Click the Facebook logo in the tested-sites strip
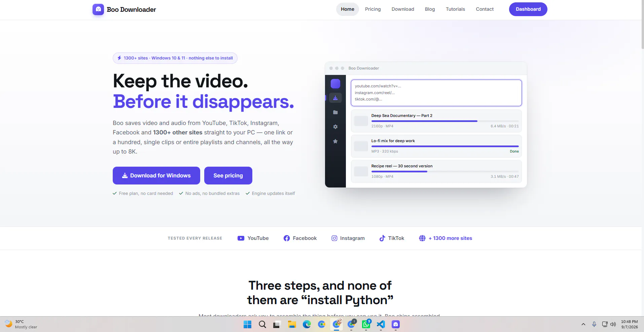 coord(287,238)
